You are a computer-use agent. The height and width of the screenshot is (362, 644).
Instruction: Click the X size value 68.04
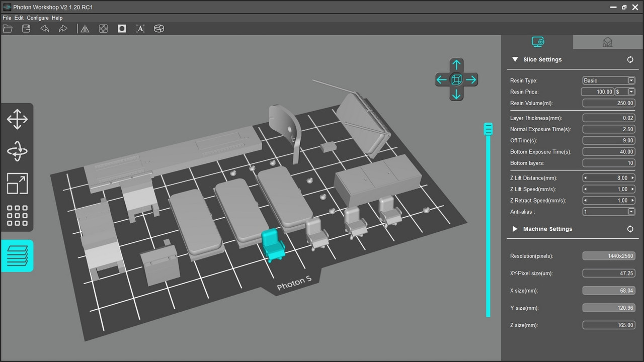pyautogui.click(x=609, y=291)
